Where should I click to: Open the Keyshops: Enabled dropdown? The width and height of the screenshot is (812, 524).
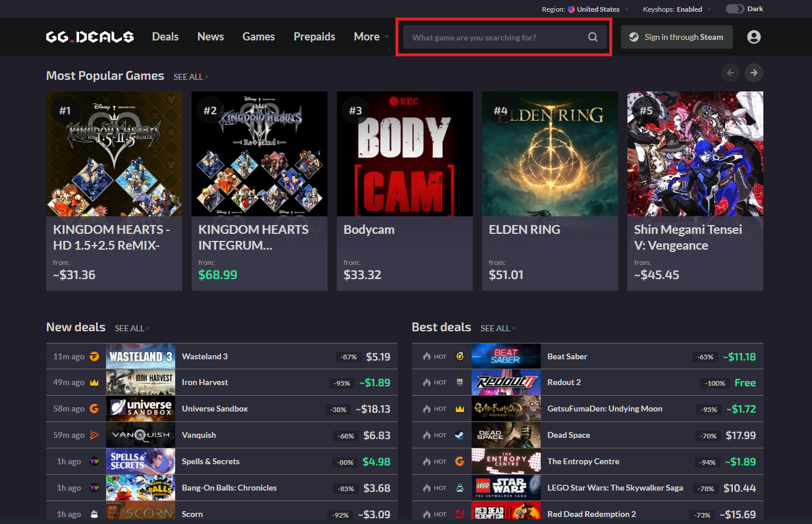[x=677, y=9]
